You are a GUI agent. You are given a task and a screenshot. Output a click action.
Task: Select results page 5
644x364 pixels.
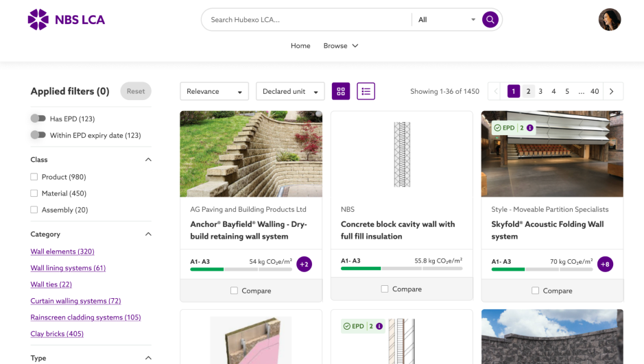pyautogui.click(x=567, y=91)
